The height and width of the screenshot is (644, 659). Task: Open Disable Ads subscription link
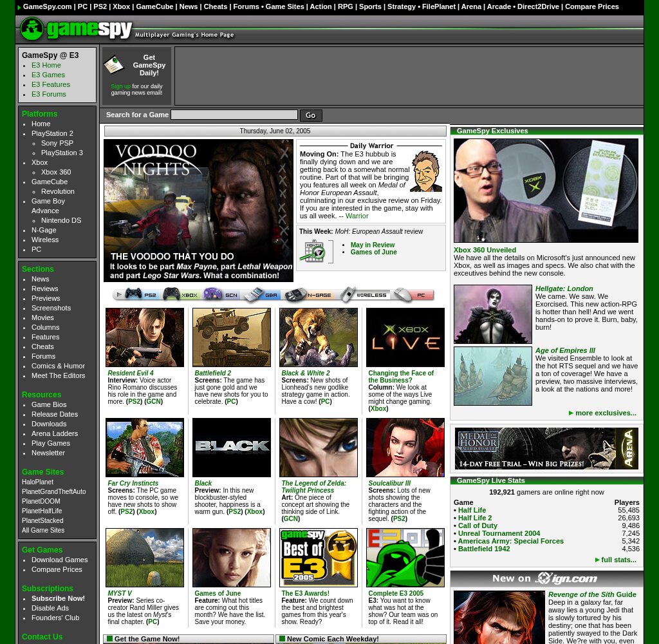pyautogui.click(x=50, y=608)
